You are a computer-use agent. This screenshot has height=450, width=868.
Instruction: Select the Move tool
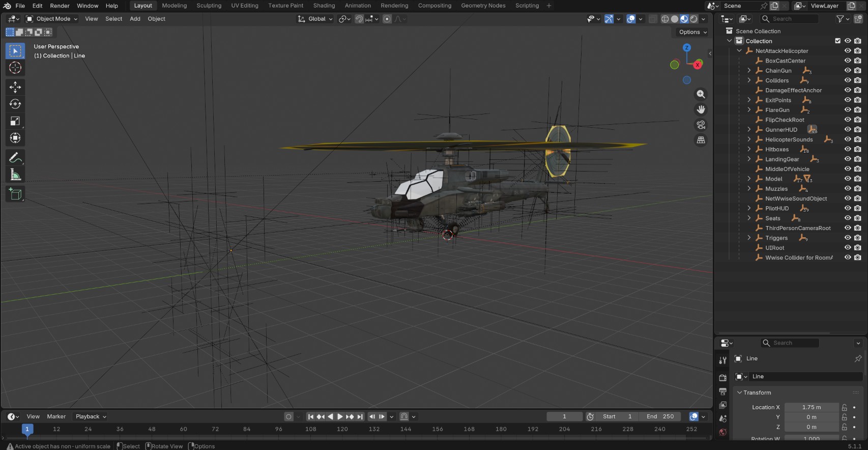(15, 87)
